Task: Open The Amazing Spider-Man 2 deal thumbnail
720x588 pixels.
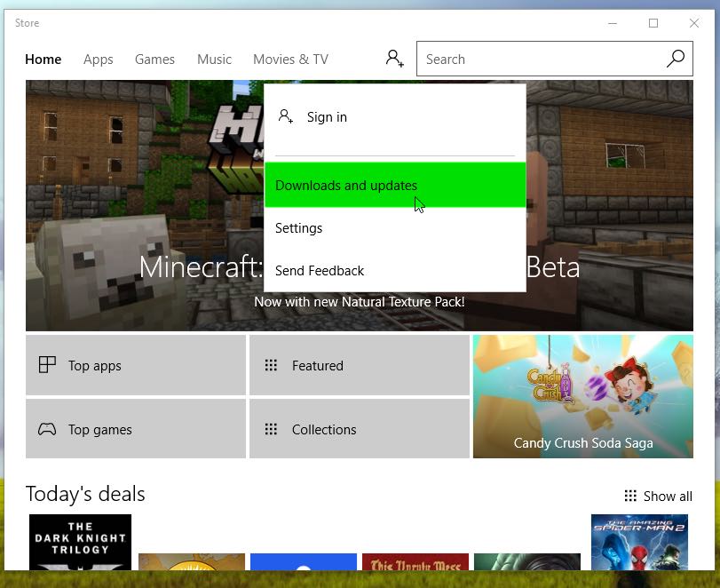Action: pos(638,542)
